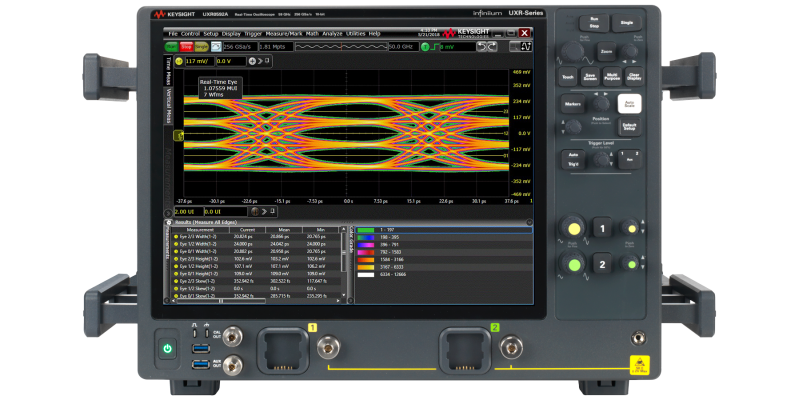Select the Eye 1/2 Height(1-2) measurement row

(x=257, y=266)
